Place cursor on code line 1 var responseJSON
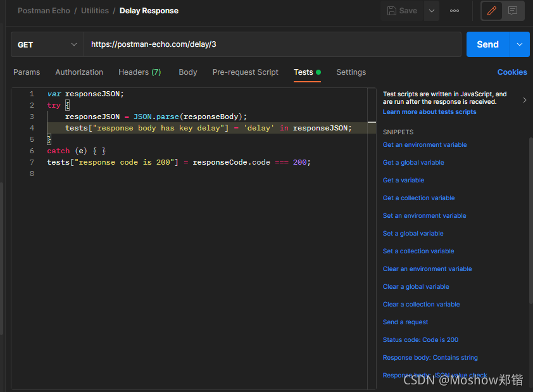Screen dimensions: 533x392 point(85,94)
